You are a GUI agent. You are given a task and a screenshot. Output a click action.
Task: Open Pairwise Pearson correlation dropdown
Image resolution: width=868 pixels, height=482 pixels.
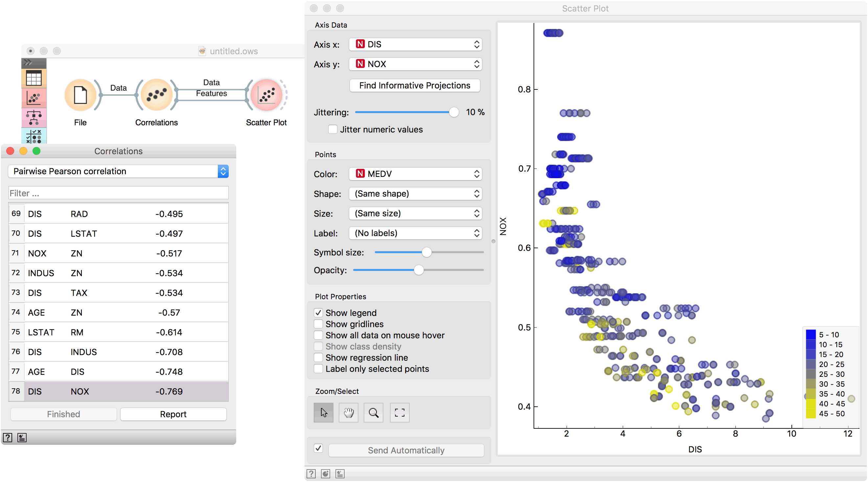coord(118,171)
